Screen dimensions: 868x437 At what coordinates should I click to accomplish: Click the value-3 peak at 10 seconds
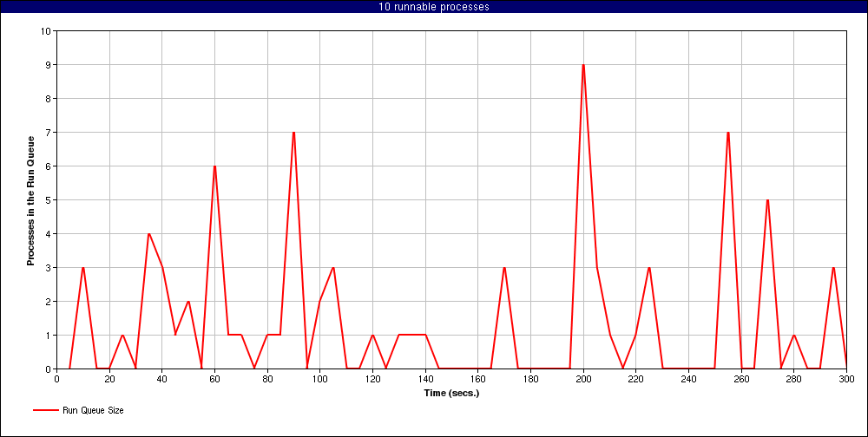(83, 267)
